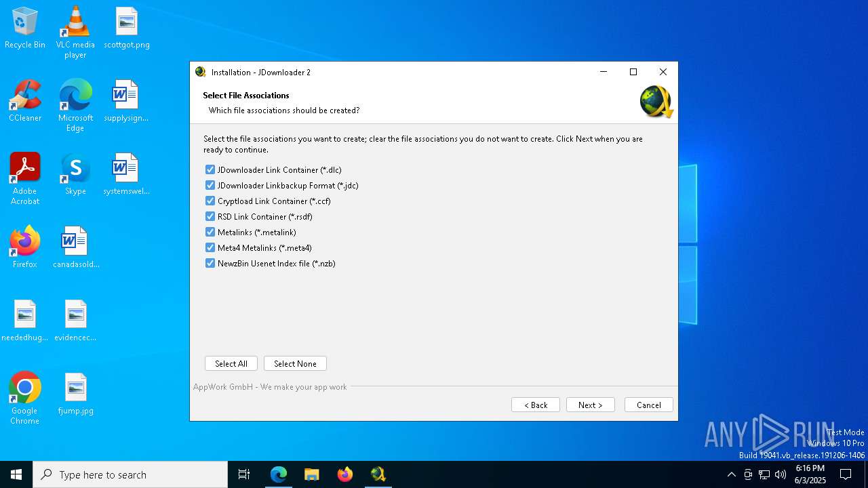This screenshot has width=868, height=488.
Task: Proceed with the Next > button
Action: (591, 405)
